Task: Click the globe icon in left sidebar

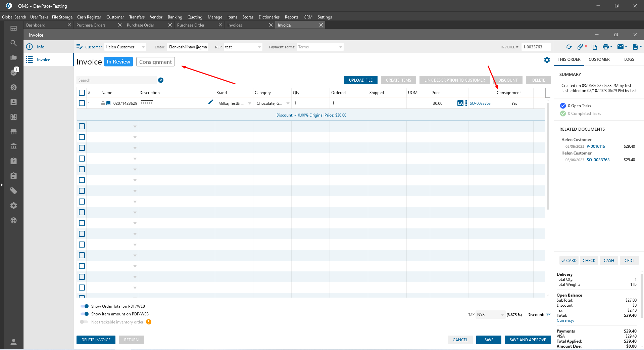Action: tap(13, 220)
